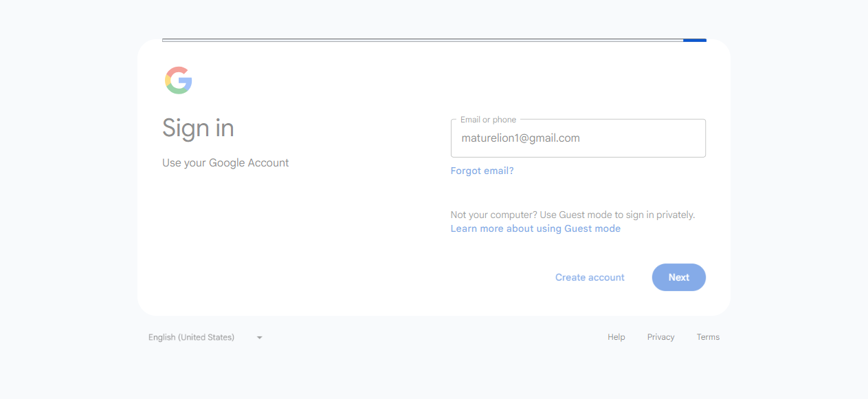Viewport: 868px width, 399px height.
Task: Click the Sign in heading text
Action: coord(198,128)
